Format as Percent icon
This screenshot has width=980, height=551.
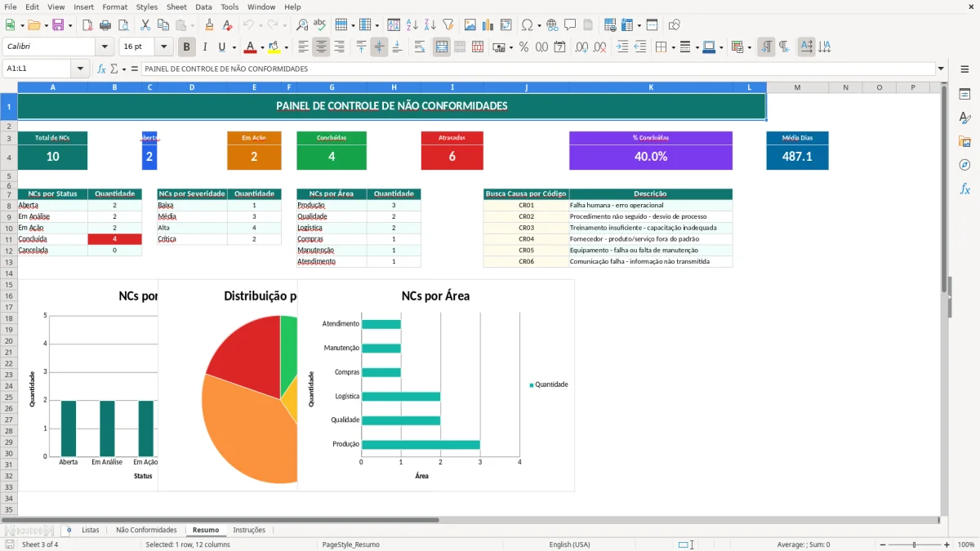[524, 47]
